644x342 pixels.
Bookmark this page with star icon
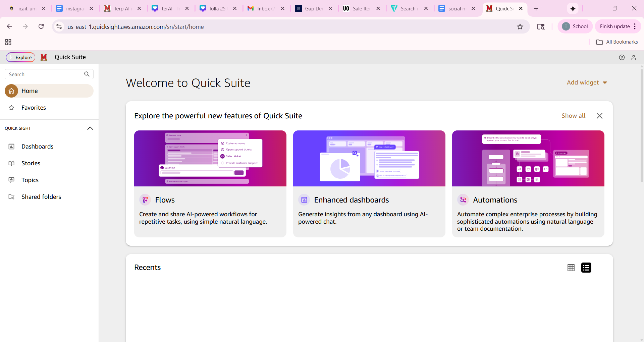pyautogui.click(x=520, y=26)
